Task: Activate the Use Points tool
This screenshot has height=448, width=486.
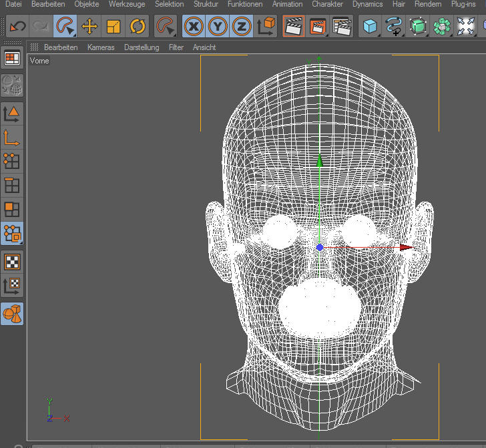Action: [12, 161]
